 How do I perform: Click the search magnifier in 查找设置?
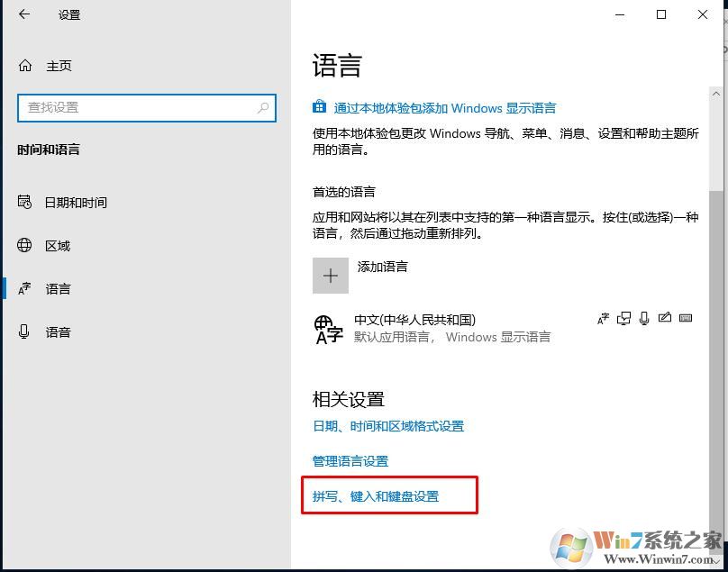click(263, 108)
